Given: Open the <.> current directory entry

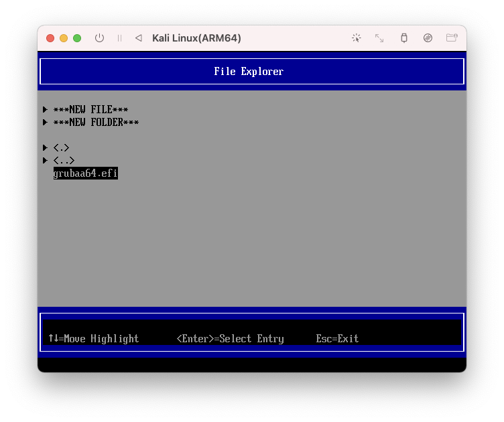Looking at the screenshot, I should coord(61,148).
